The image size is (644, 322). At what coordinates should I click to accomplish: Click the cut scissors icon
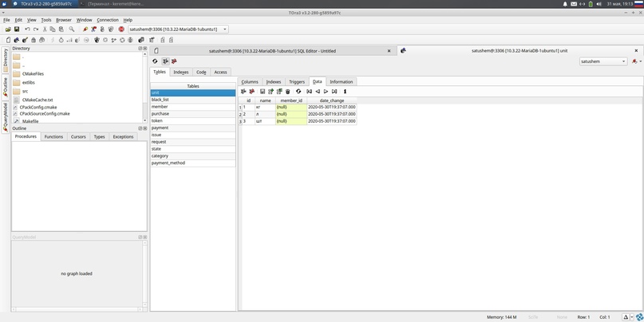tap(45, 29)
